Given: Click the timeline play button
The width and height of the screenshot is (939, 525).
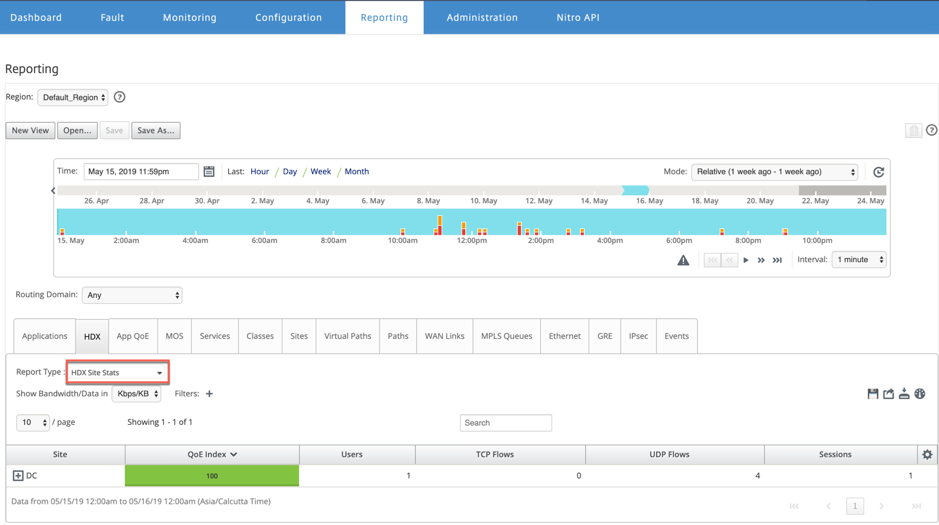Looking at the screenshot, I should tap(746, 260).
